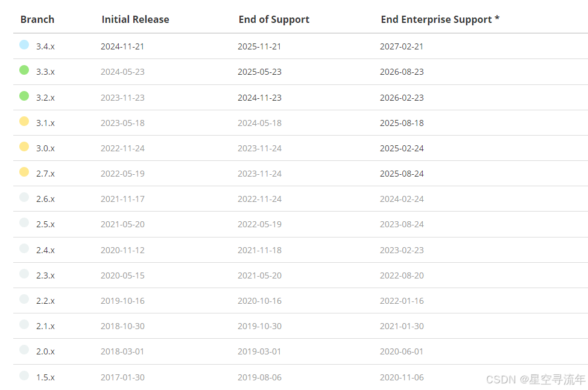This screenshot has height=390, width=588.
Task: Click the grey status dot beside 2.6.x
Action: tap(24, 198)
